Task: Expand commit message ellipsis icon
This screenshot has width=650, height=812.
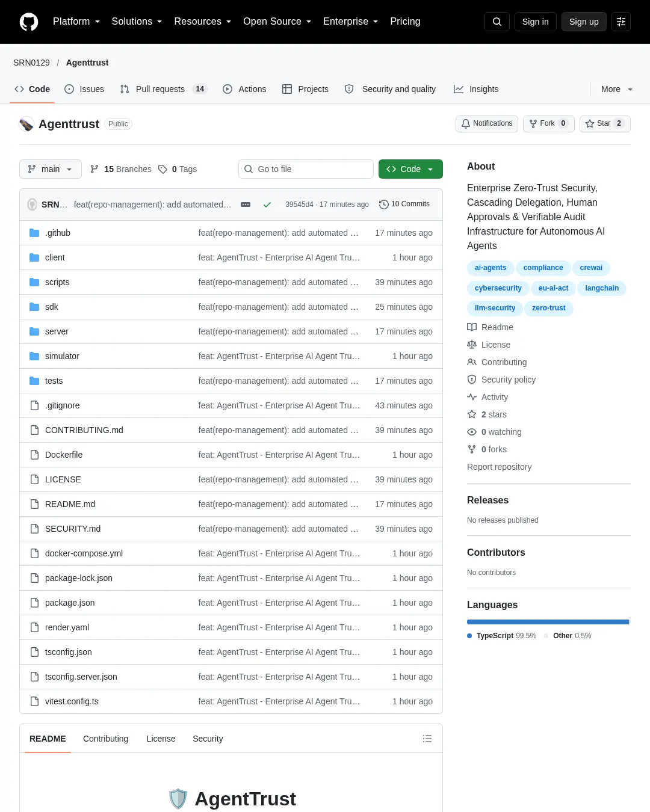Action: 246,205
